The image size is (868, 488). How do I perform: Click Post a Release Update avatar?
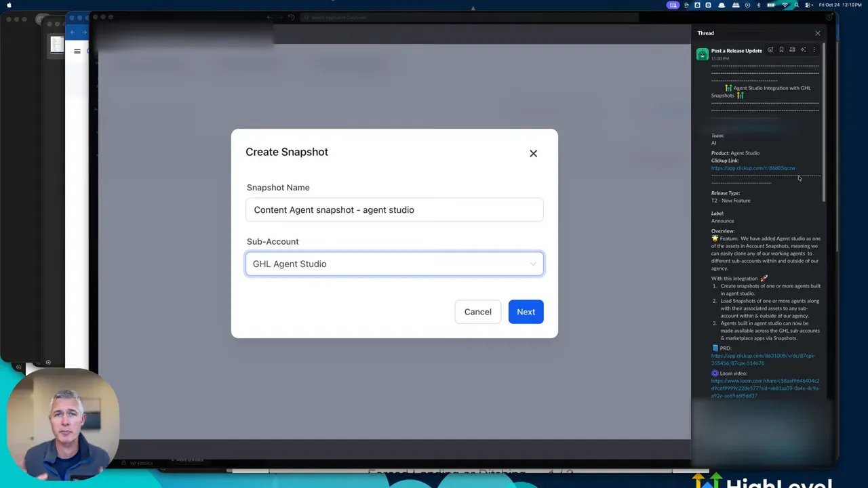click(x=702, y=54)
